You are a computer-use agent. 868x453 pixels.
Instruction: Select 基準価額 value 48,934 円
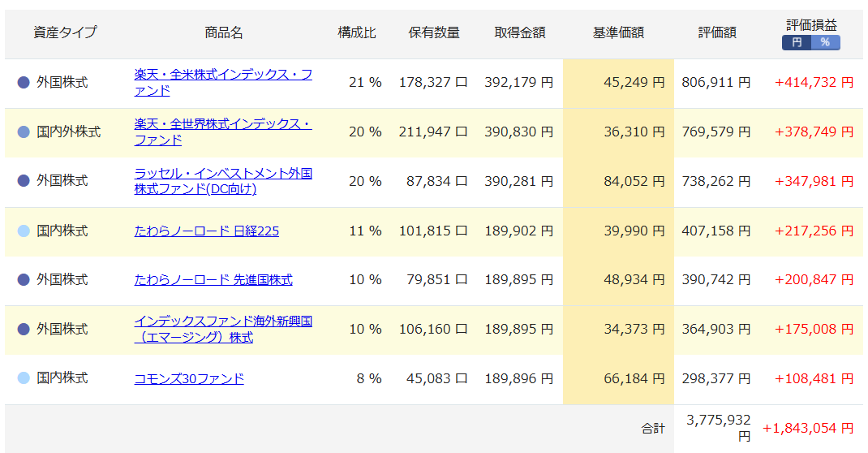point(634,279)
